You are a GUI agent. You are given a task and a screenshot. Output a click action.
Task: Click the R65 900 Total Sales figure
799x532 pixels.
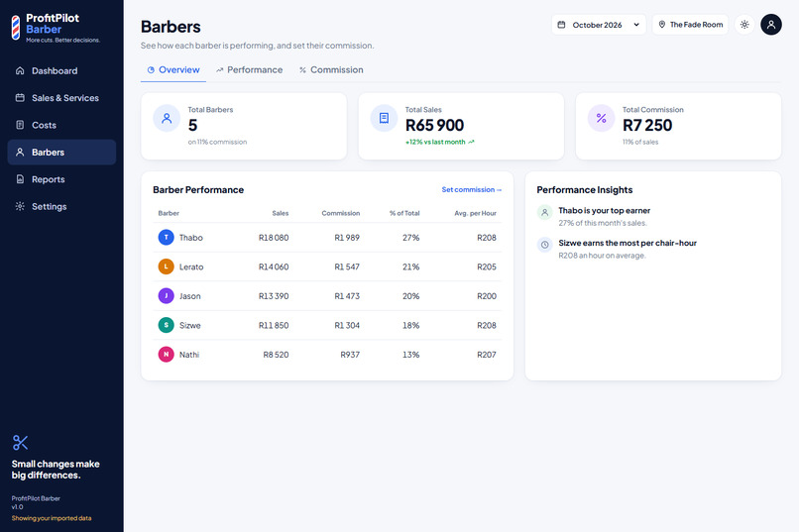coord(434,125)
